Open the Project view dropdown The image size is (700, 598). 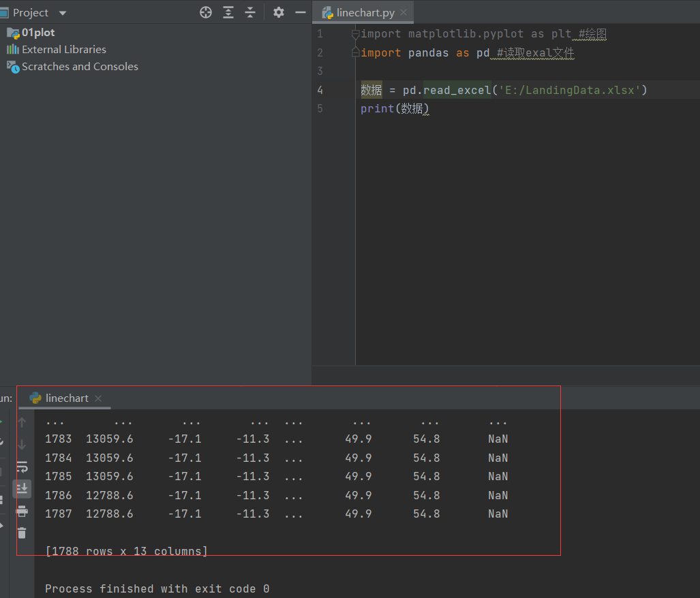61,12
